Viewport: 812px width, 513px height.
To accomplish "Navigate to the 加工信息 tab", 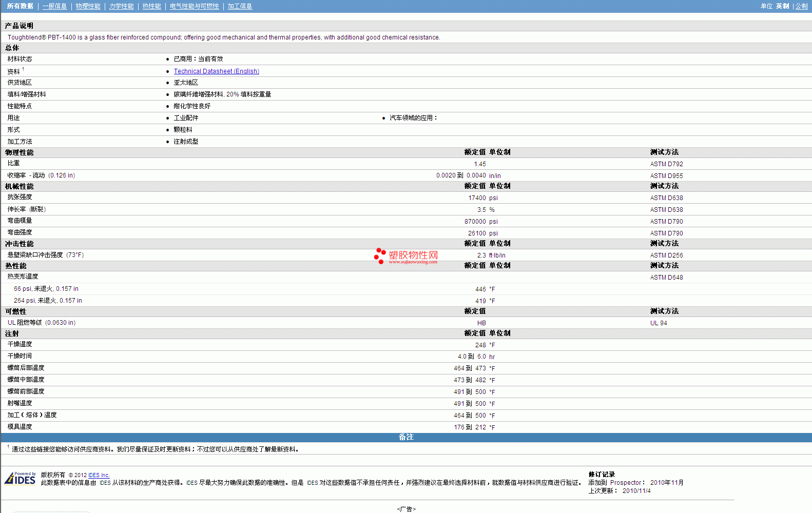I will [x=240, y=6].
